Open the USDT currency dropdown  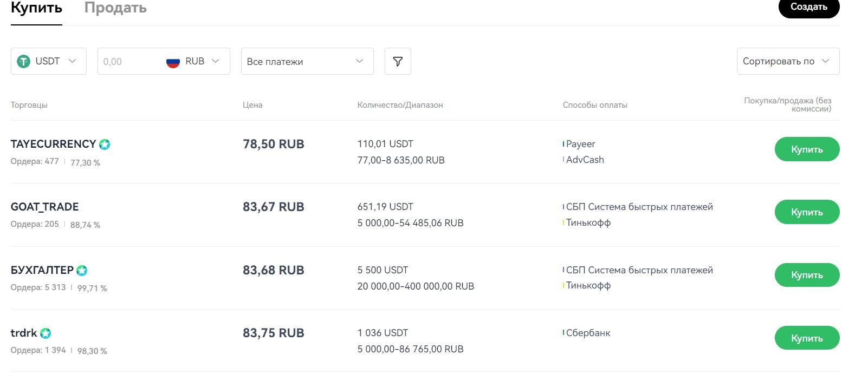(x=49, y=61)
